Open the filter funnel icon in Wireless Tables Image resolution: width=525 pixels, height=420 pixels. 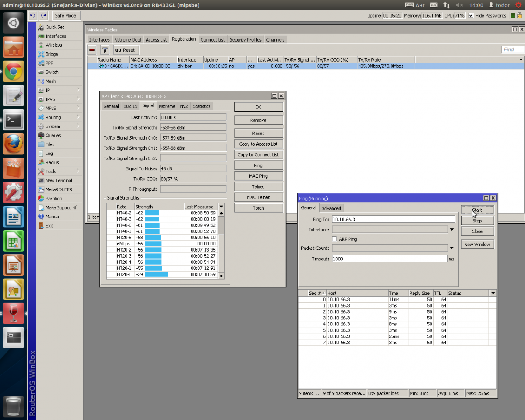pyautogui.click(x=105, y=50)
